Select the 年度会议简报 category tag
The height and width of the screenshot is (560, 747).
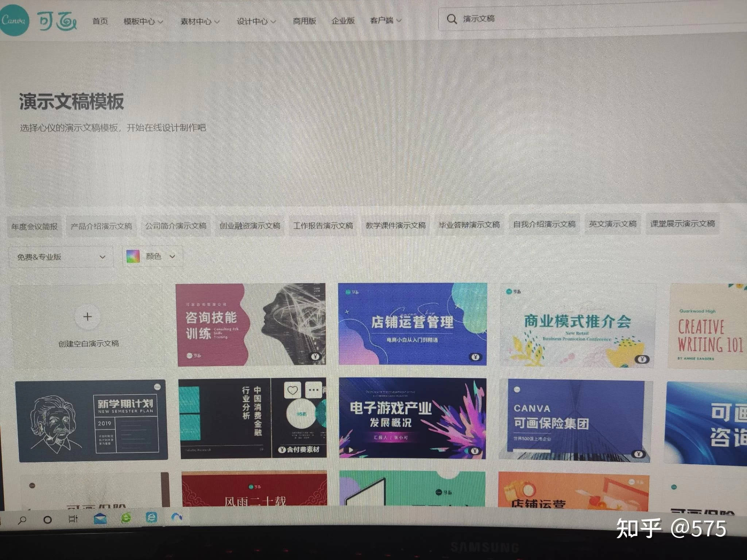(x=35, y=226)
